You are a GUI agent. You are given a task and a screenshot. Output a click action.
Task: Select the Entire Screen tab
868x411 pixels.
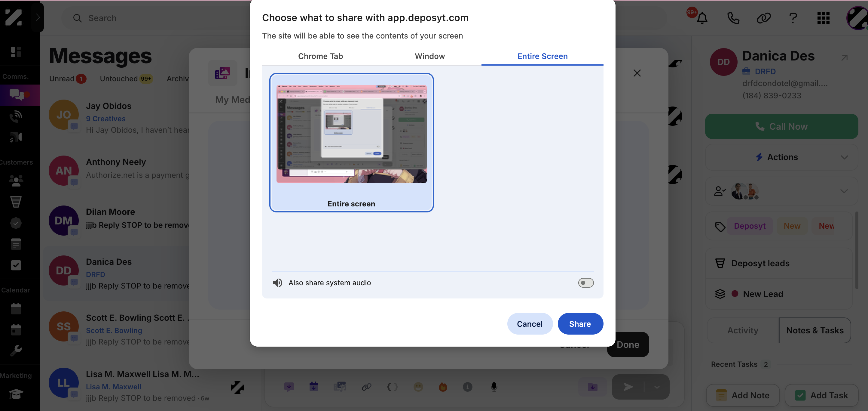[x=542, y=56]
